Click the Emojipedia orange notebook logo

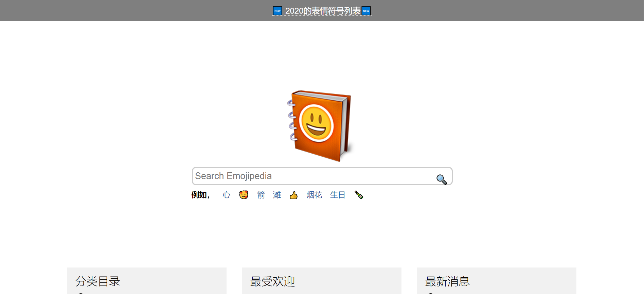[319, 126]
